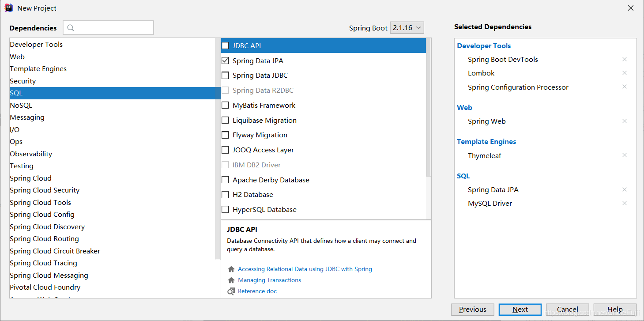The height and width of the screenshot is (321, 644).
Task: Check Apache Derby Database checkbox
Action: (x=225, y=180)
